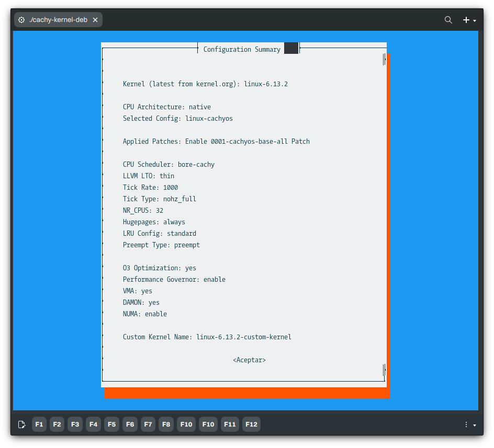Tap the F6 key button
The height and width of the screenshot is (448, 494).
pyautogui.click(x=130, y=424)
